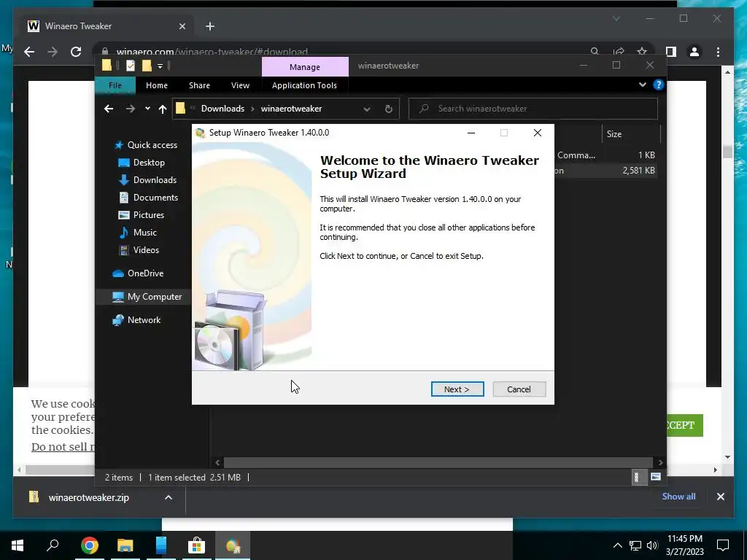Bookmark this page with star icon
This screenshot has width=747, height=560.
(642, 52)
